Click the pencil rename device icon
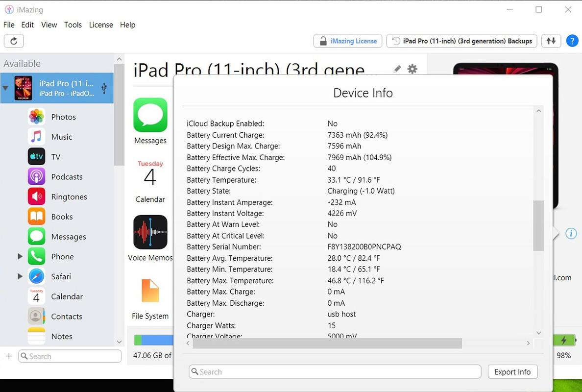 tap(397, 69)
